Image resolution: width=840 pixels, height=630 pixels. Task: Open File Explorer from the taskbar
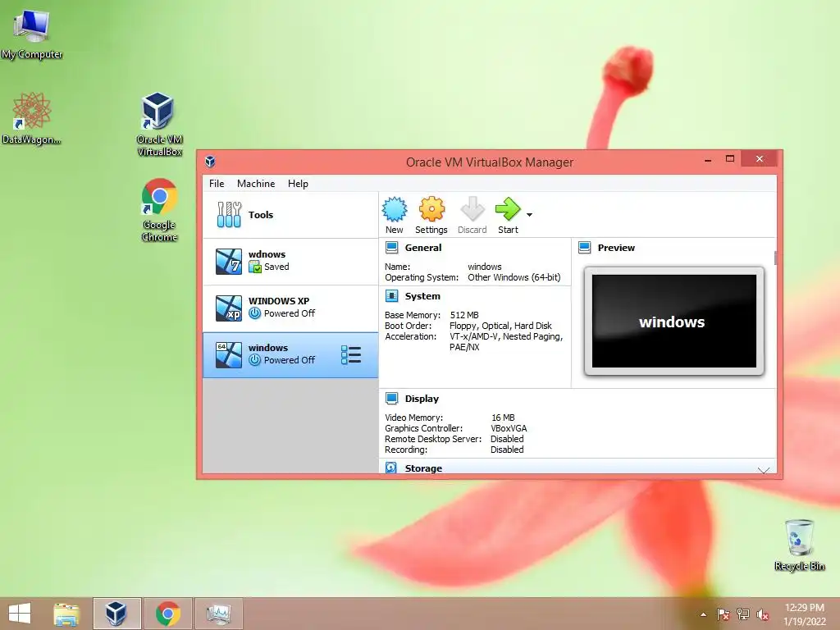click(66, 614)
